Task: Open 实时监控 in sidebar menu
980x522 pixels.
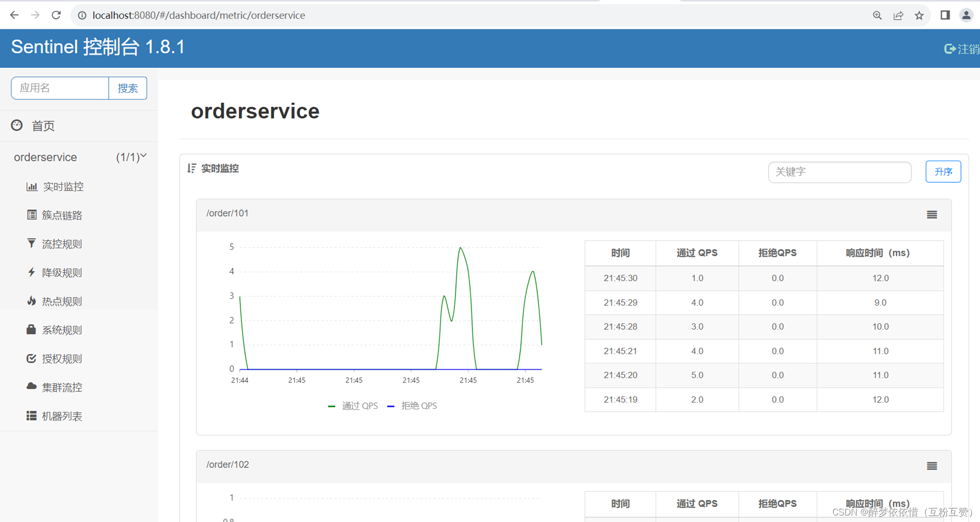Action: click(x=63, y=187)
